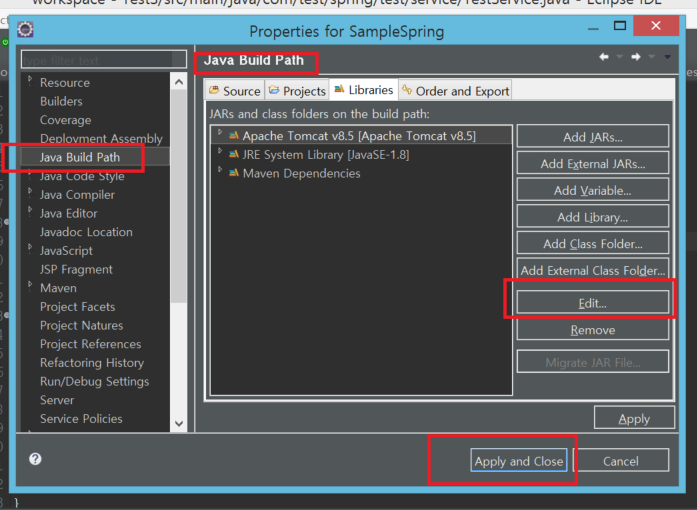The width and height of the screenshot is (697, 510).
Task: Click the forward navigation arrow icon
Action: coord(636,56)
